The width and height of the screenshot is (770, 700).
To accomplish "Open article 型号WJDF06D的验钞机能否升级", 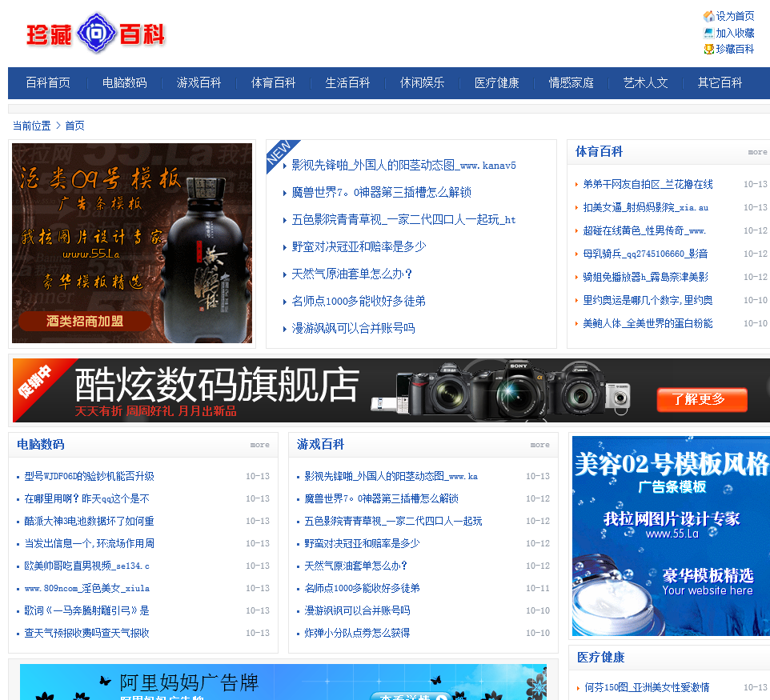I will click(x=90, y=476).
